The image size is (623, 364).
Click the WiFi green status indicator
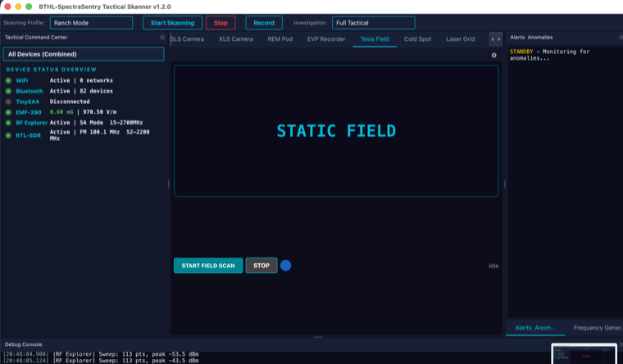coord(8,80)
